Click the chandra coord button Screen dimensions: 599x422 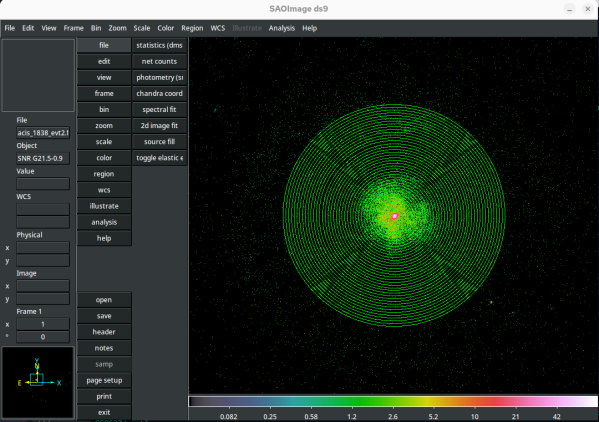coord(159,94)
